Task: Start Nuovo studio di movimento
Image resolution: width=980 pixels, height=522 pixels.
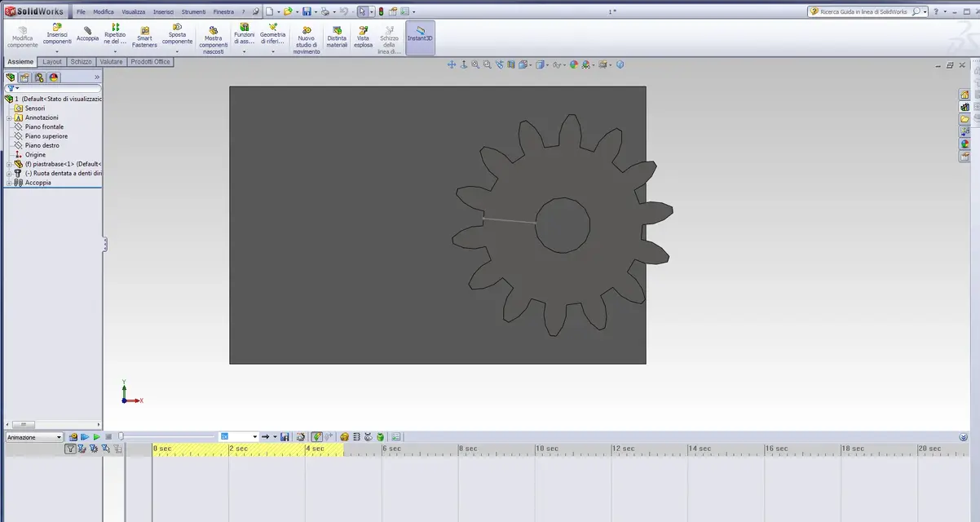Action: [307, 39]
